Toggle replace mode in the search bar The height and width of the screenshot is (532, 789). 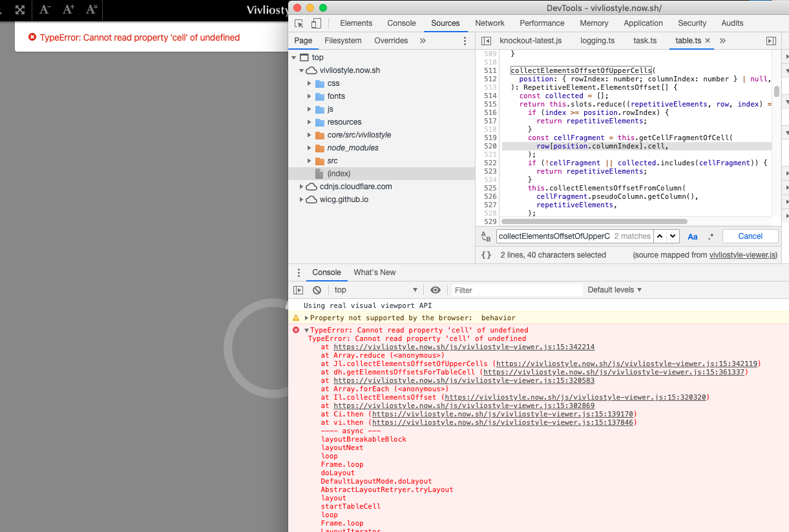pyautogui.click(x=486, y=236)
